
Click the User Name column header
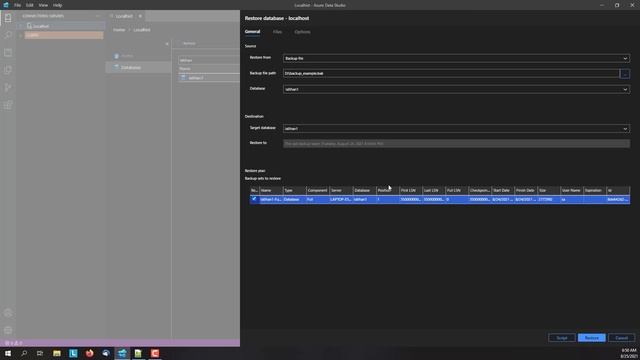click(x=571, y=190)
